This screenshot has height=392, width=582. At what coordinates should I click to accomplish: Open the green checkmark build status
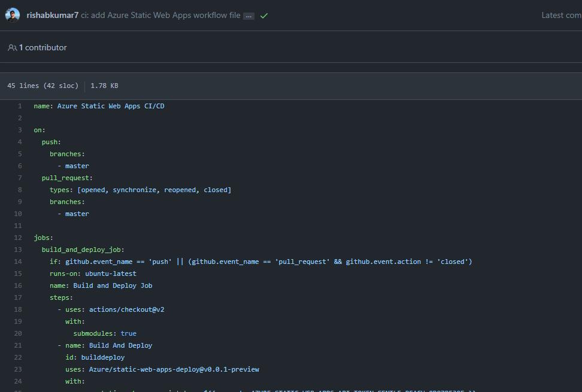(x=264, y=16)
